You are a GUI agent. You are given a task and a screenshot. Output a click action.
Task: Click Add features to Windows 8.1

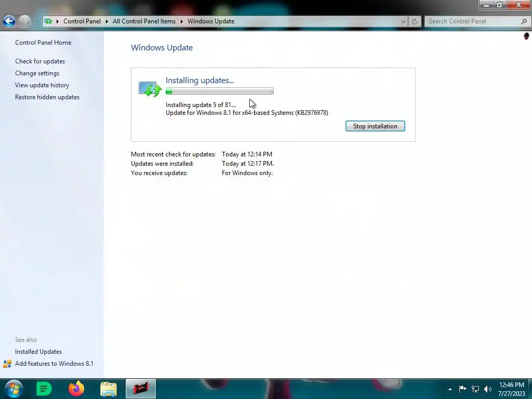54,363
